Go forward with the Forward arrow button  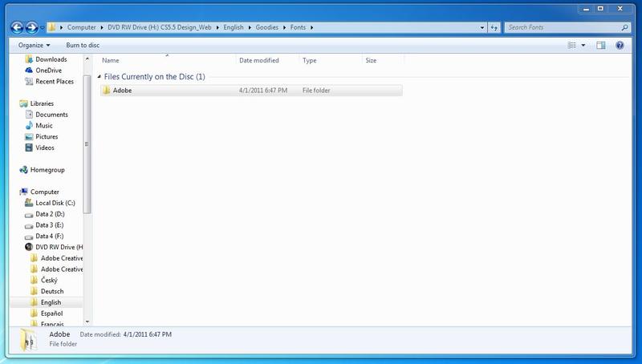coord(32,27)
